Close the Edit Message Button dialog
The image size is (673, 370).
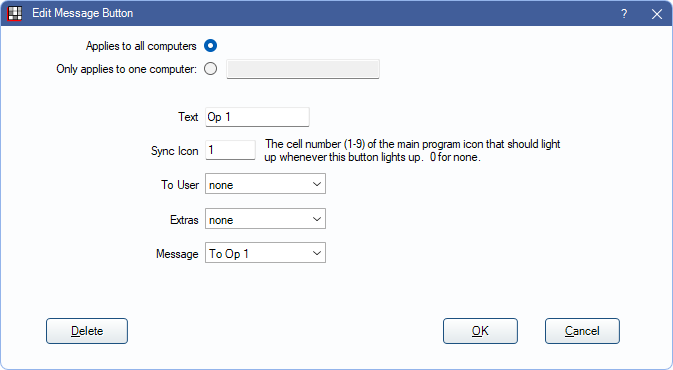tap(657, 14)
